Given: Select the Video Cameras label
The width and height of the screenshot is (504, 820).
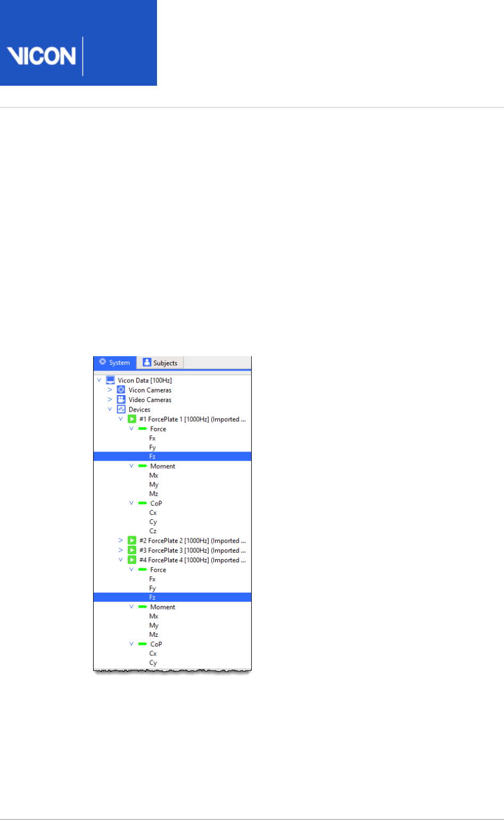Looking at the screenshot, I should tap(150, 399).
